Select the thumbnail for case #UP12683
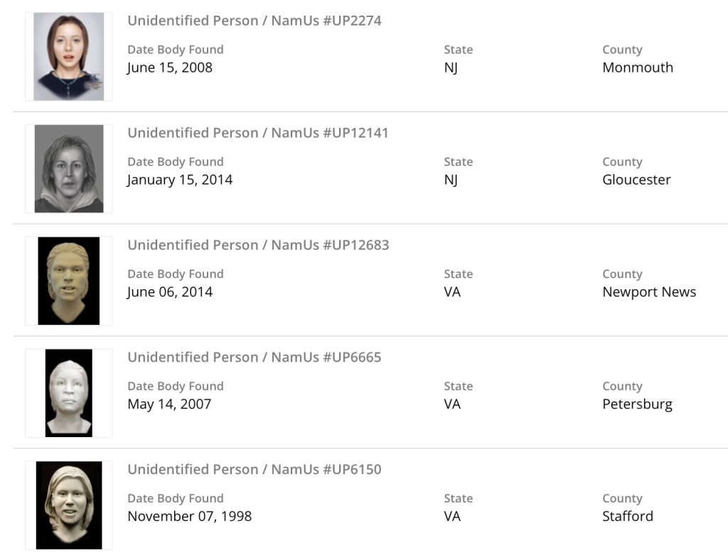The height and width of the screenshot is (560, 728). coord(69,281)
